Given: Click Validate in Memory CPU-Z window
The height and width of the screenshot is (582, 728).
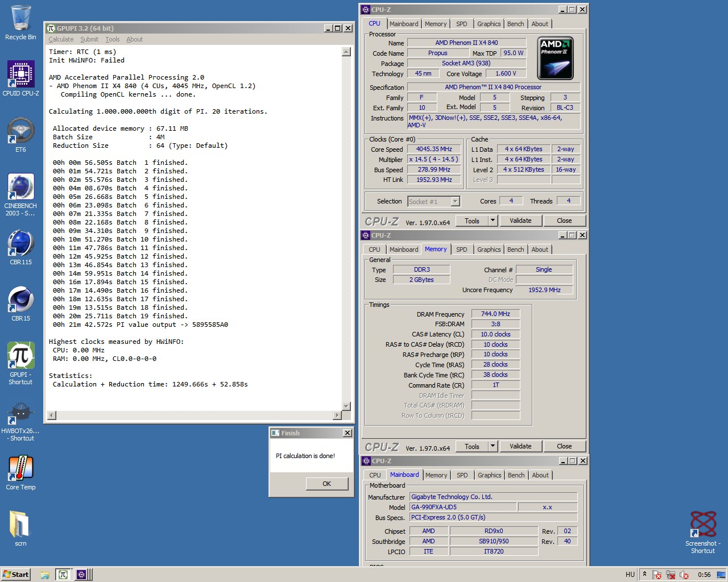Looking at the screenshot, I should pyautogui.click(x=520, y=446).
